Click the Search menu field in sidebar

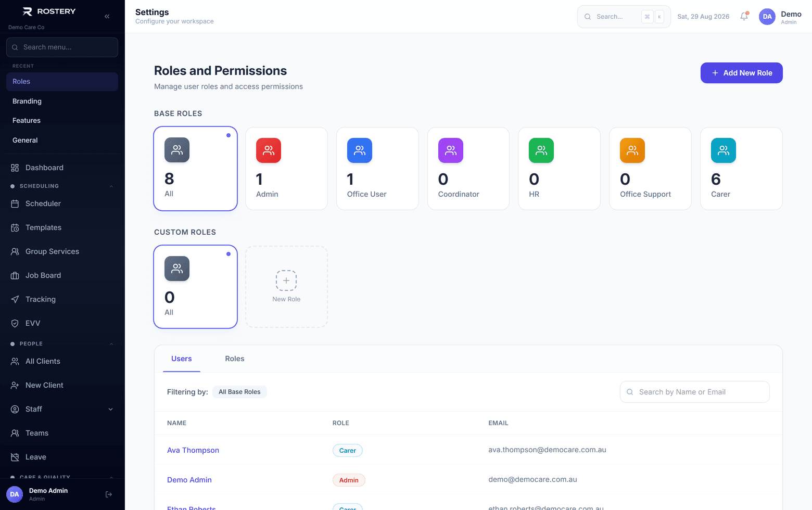pos(62,47)
